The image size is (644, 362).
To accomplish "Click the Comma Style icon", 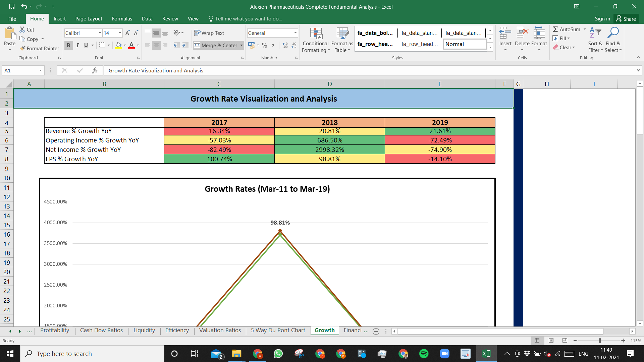I will [x=273, y=45].
